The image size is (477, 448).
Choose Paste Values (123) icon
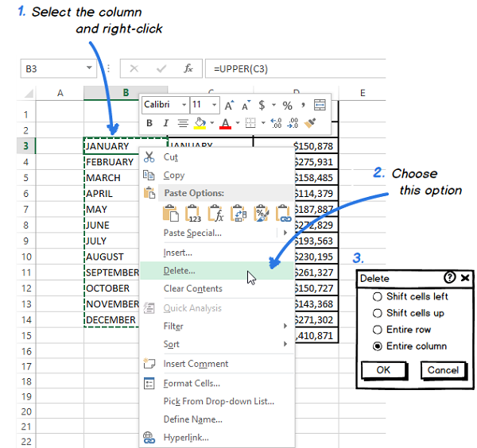(x=193, y=213)
